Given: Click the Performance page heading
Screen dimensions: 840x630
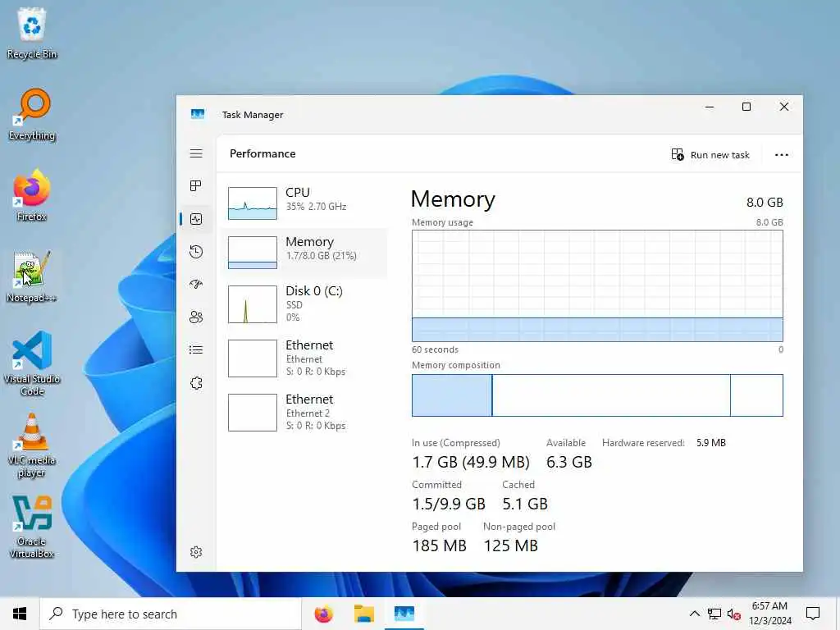Looking at the screenshot, I should point(262,153).
